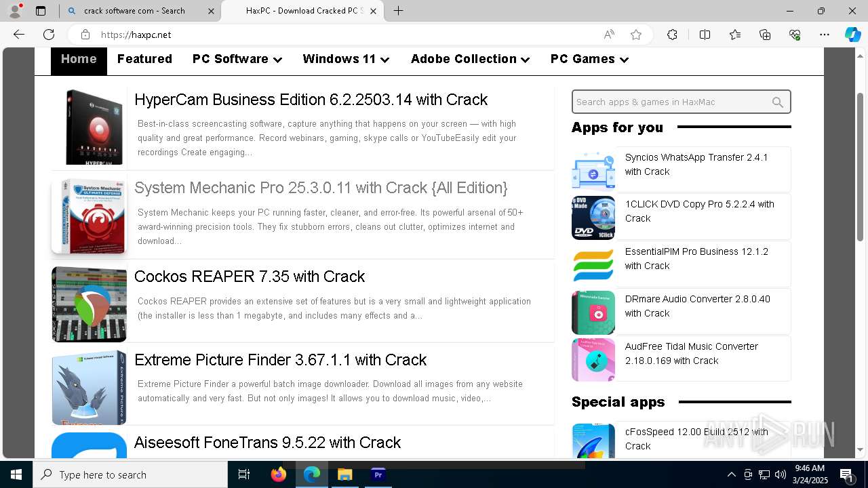Open the notification center icon

tap(846, 474)
